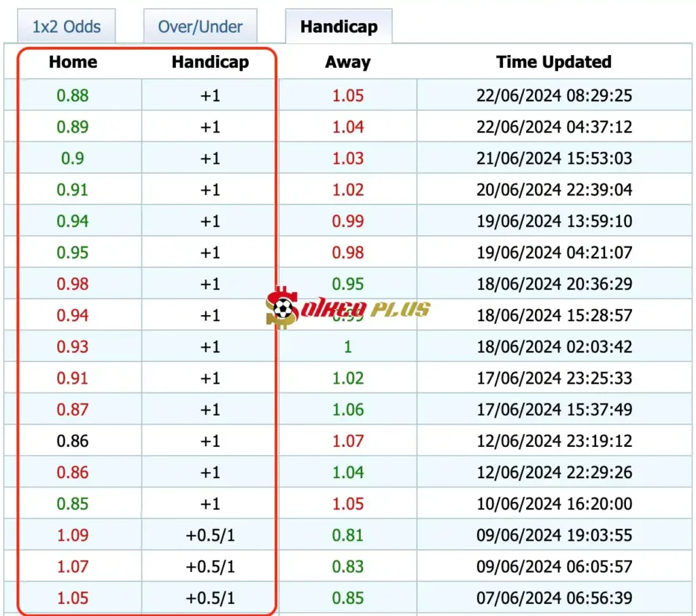This screenshot has height=616, width=696.
Task: Click home odds value 0.88
Action: [73, 96]
